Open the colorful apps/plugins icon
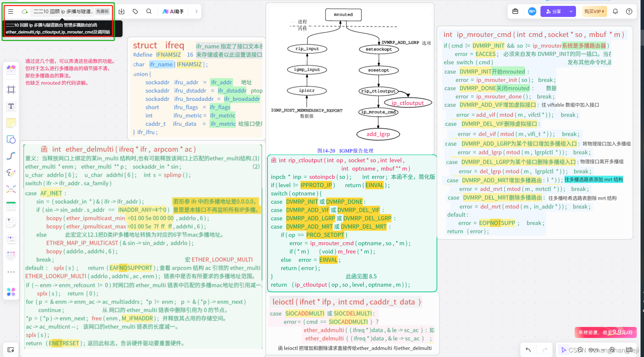Image resolution: width=644 pixels, height=357 pixels. point(11,292)
